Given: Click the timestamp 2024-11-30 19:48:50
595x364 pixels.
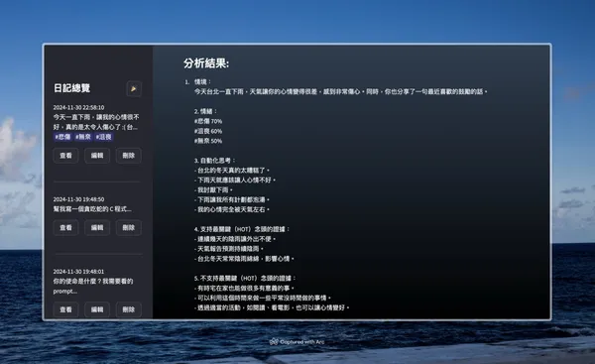Looking at the screenshot, I should (x=78, y=199).
